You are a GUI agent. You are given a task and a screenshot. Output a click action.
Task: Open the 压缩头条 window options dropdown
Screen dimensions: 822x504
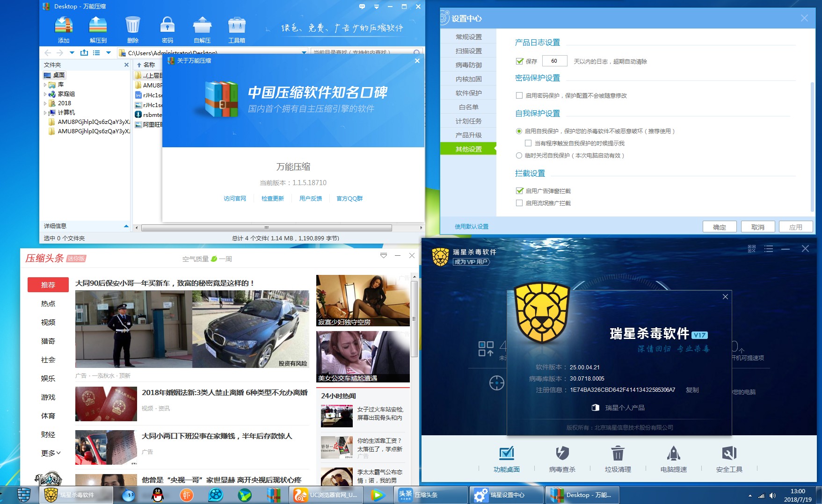pyautogui.click(x=384, y=255)
